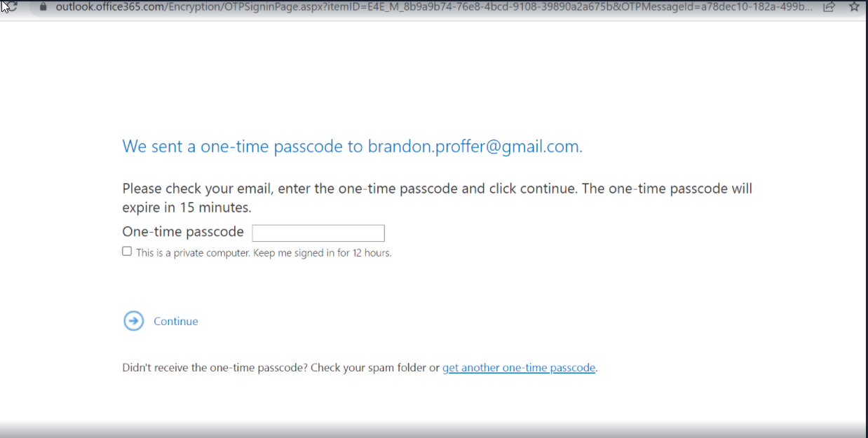Click into the One-time passcode field
The height and width of the screenshot is (438, 868).
point(318,233)
